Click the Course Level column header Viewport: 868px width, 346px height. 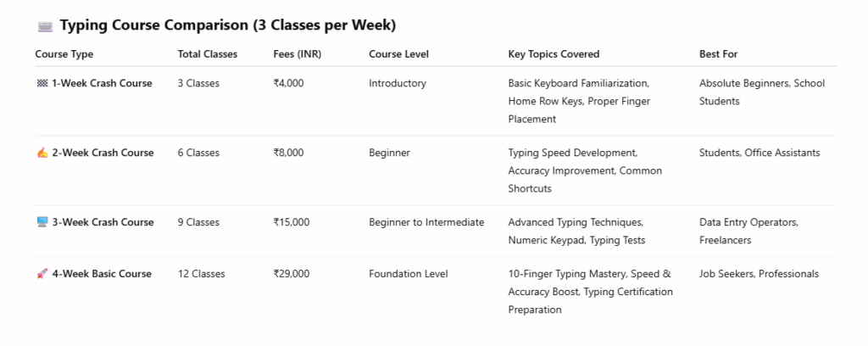click(399, 54)
